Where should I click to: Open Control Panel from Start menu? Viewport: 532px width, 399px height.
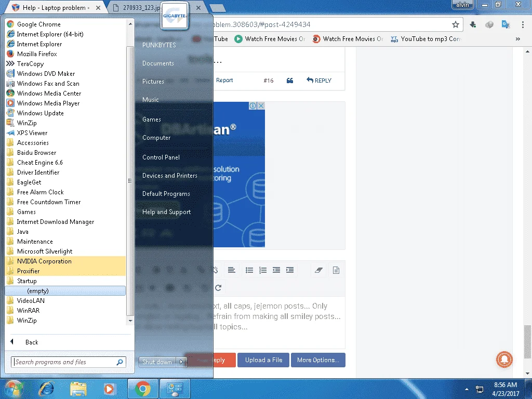161,157
